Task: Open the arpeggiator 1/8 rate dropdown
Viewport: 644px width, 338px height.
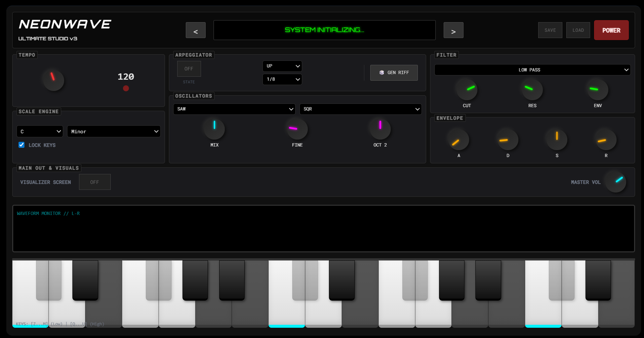Action: [x=282, y=79]
